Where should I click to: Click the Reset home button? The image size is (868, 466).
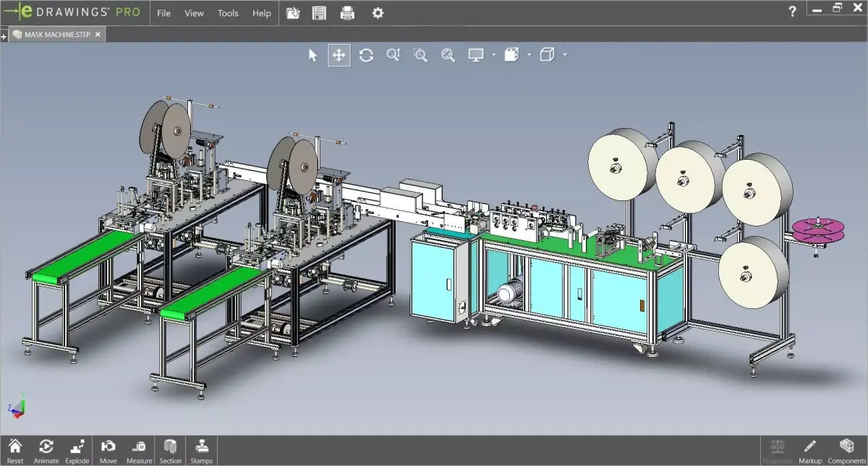[14, 451]
